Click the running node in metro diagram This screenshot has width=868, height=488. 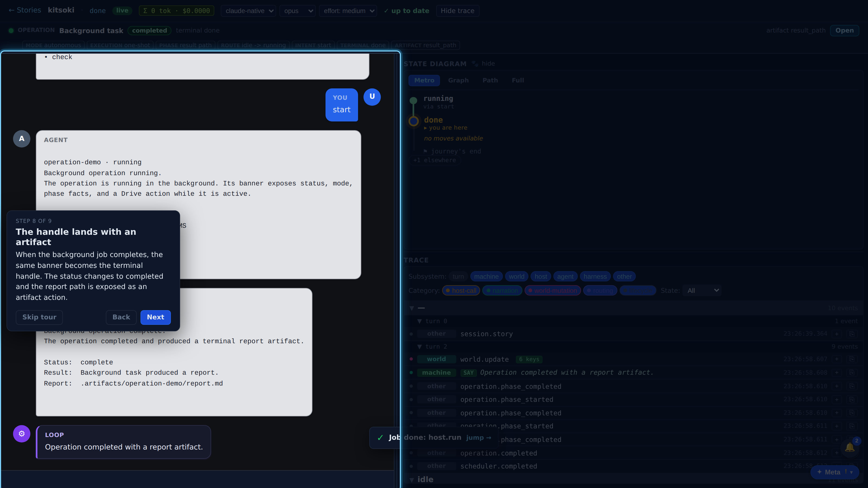(x=413, y=100)
